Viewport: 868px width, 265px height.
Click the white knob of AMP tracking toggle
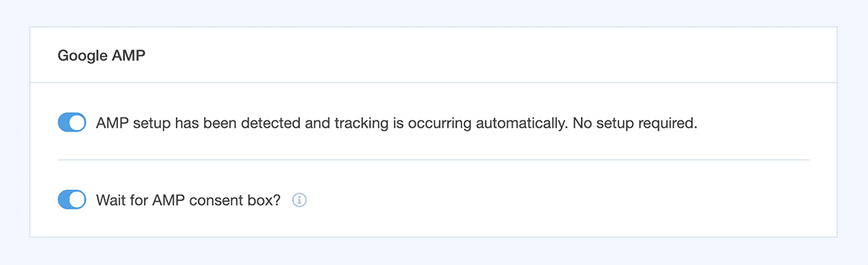coord(78,123)
